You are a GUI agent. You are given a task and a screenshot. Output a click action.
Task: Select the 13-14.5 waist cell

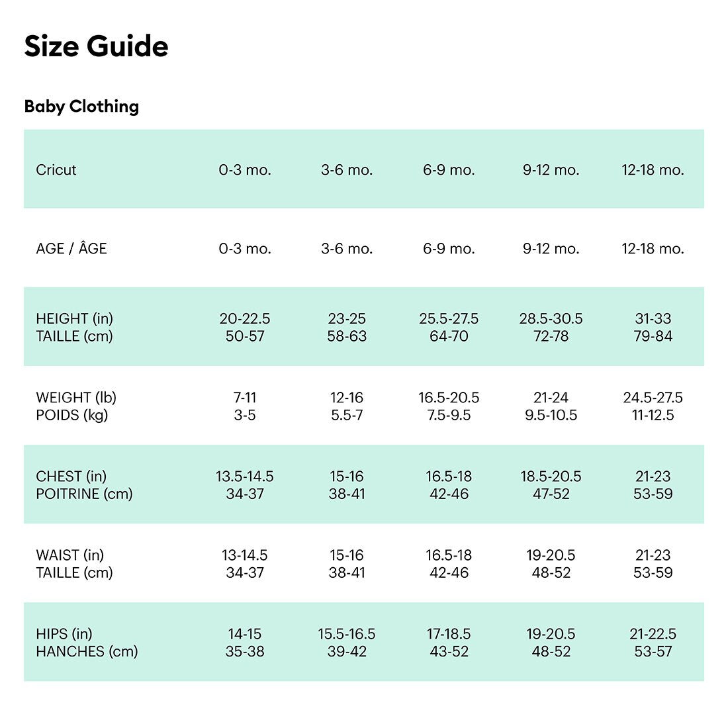click(245, 555)
